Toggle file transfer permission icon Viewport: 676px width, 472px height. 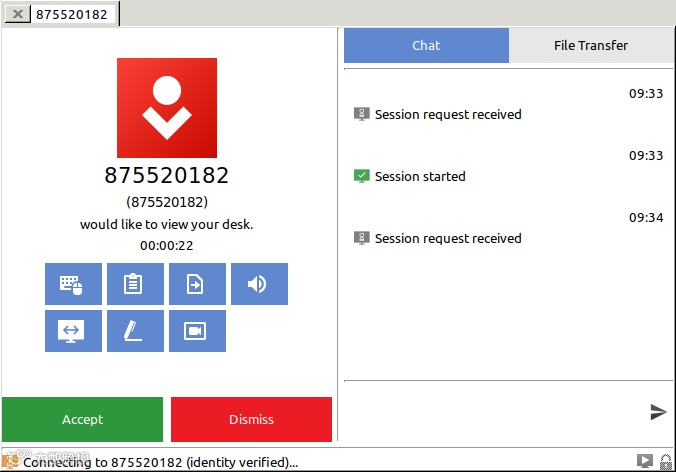[197, 284]
